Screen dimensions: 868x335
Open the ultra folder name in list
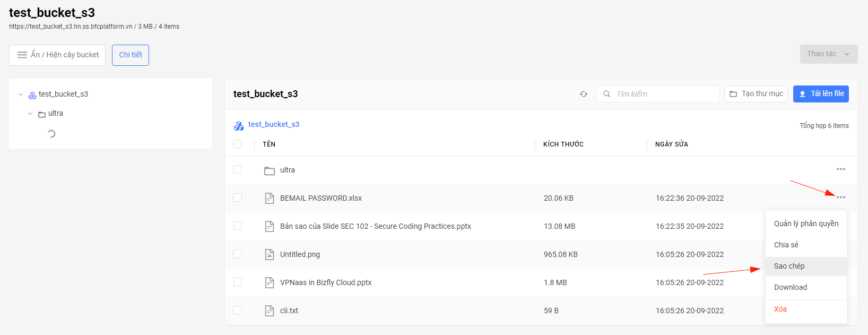click(288, 170)
